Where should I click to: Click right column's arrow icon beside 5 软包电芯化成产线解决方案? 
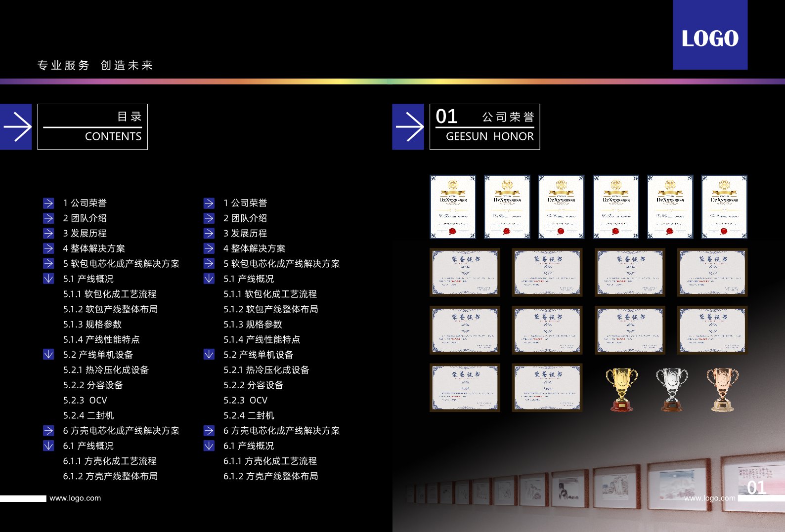[x=209, y=264]
